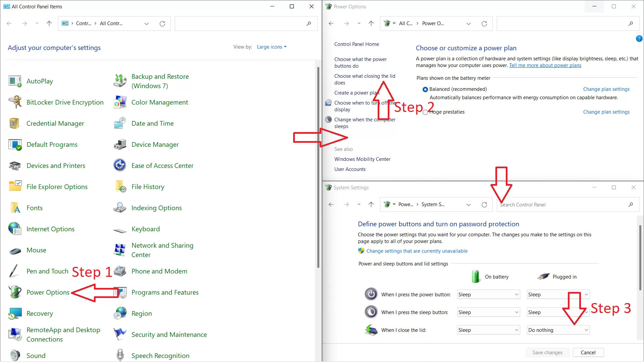Open close the lid Plugged in dropdown
Image resolution: width=644 pixels, height=362 pixels.
coord(558,330)
